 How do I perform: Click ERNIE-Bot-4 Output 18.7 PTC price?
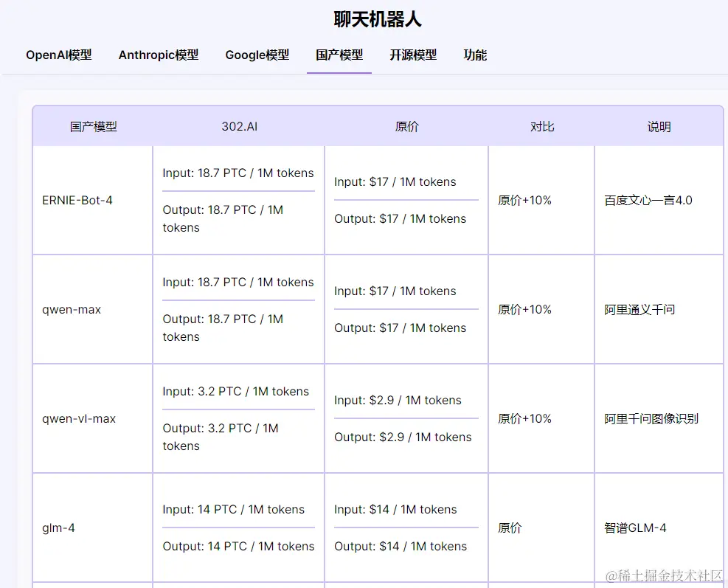[223, 219]
